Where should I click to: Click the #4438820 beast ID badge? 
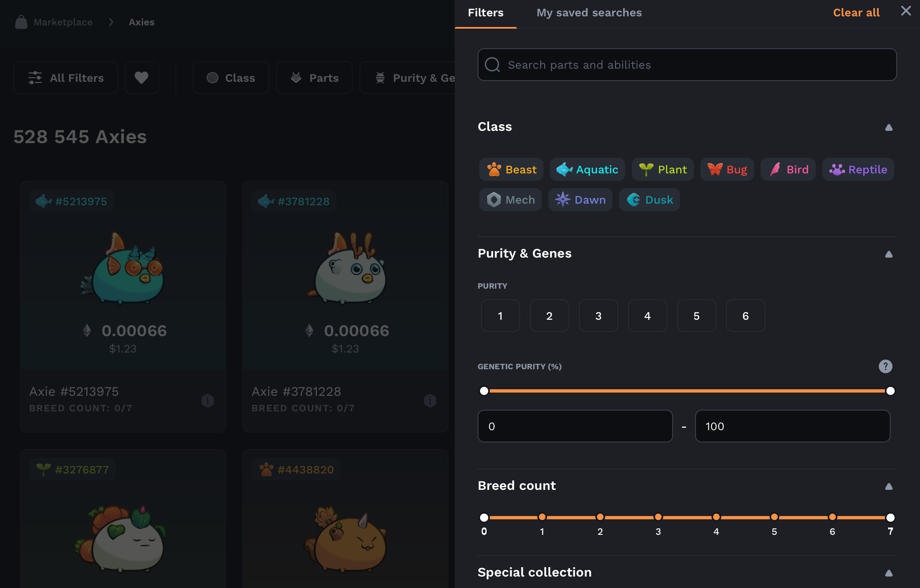(x=296, y=469)
